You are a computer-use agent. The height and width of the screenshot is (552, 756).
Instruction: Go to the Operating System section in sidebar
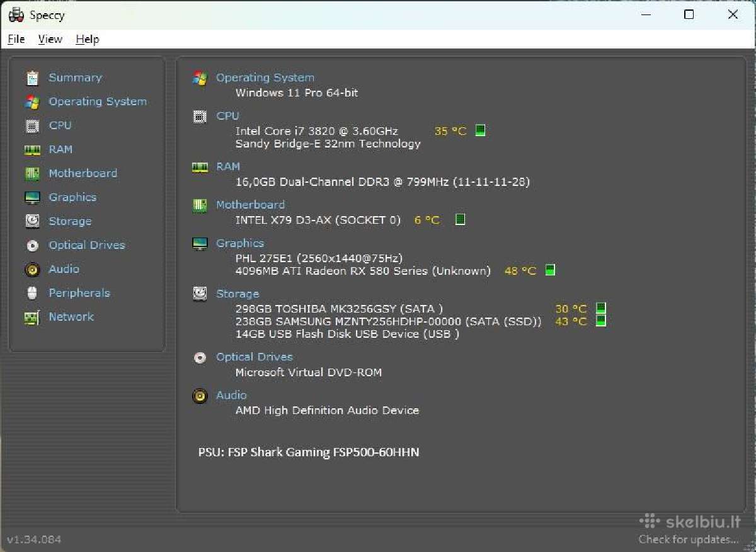pyautogui.click(x=98, y=101)
